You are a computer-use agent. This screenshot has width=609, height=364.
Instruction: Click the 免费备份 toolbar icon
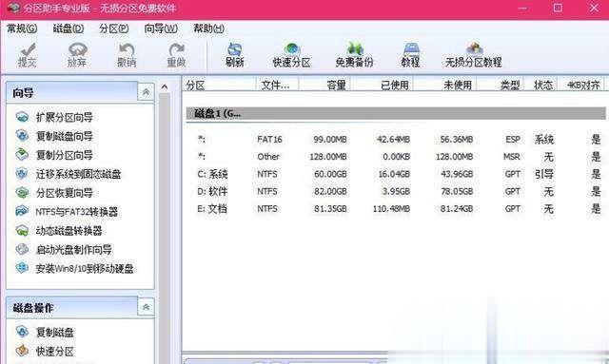coord(355,55)
